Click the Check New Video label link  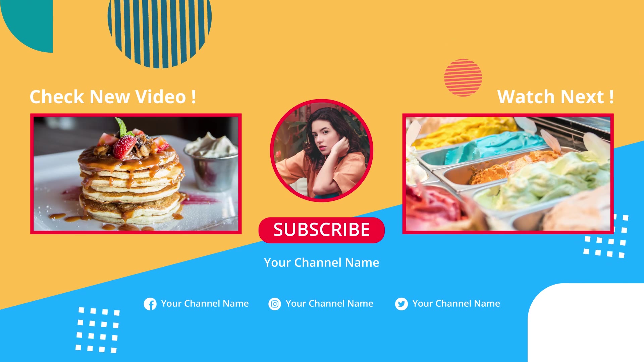(x=113, y=96)
